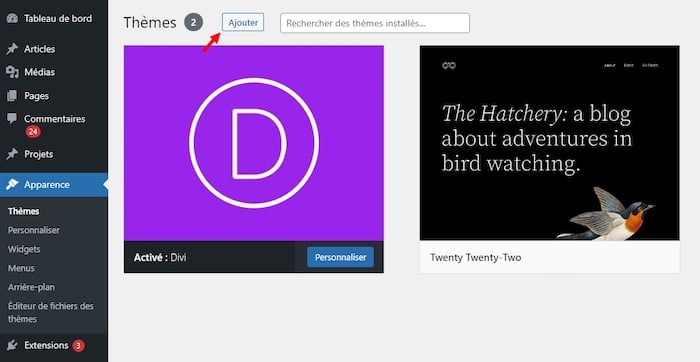Viewport: 700px width, 362px height.
Task: Click the Médias media icon
Action: 12,72
